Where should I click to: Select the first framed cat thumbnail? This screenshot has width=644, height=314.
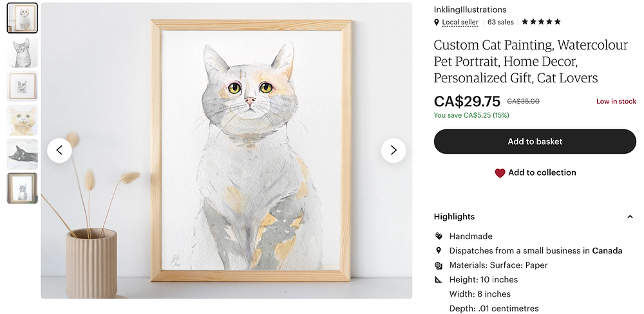click(x=22, y=18)
